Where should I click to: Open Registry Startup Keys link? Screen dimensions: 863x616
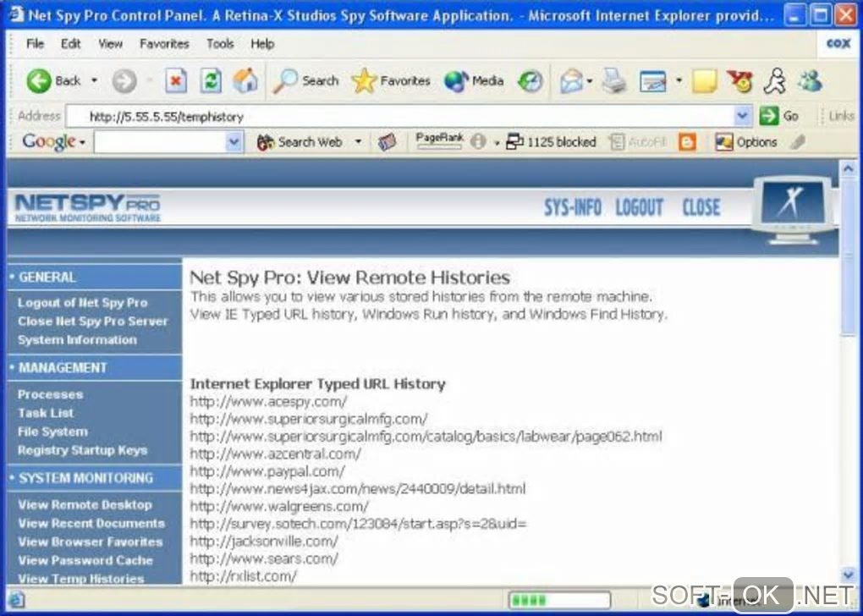(82, 450)
